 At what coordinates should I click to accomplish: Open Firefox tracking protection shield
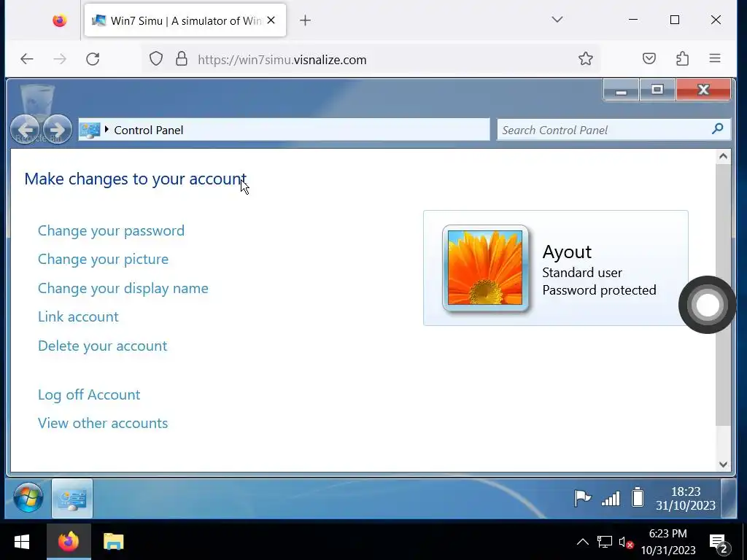pos(156,59)
